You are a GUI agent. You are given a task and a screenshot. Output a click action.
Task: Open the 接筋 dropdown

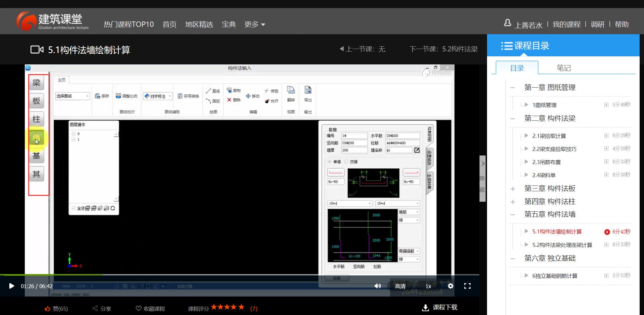point(409,212)
